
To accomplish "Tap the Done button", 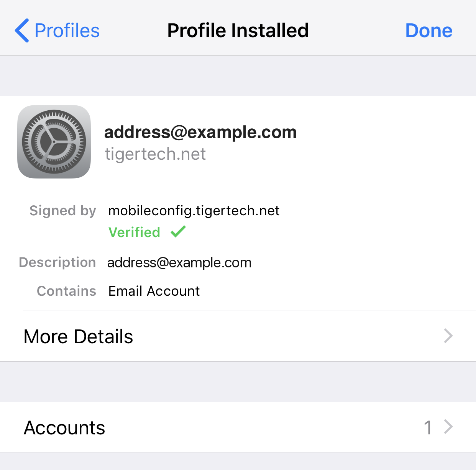I will pyautogui.click(x=428, y=31).
